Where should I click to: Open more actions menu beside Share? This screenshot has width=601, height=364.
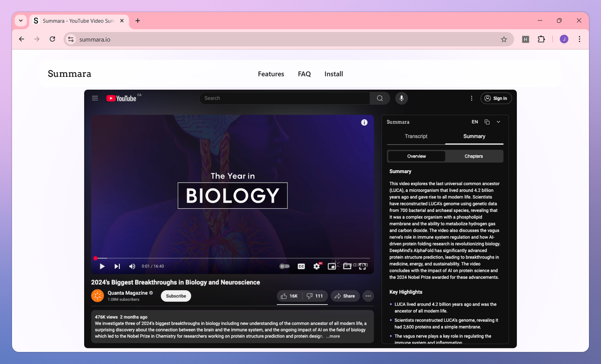click(368, 296)
